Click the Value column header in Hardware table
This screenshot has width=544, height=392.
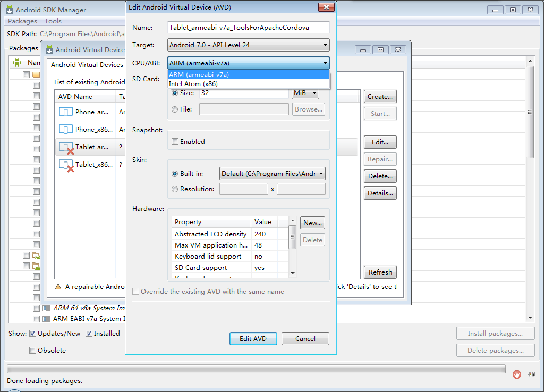(265, 222)
